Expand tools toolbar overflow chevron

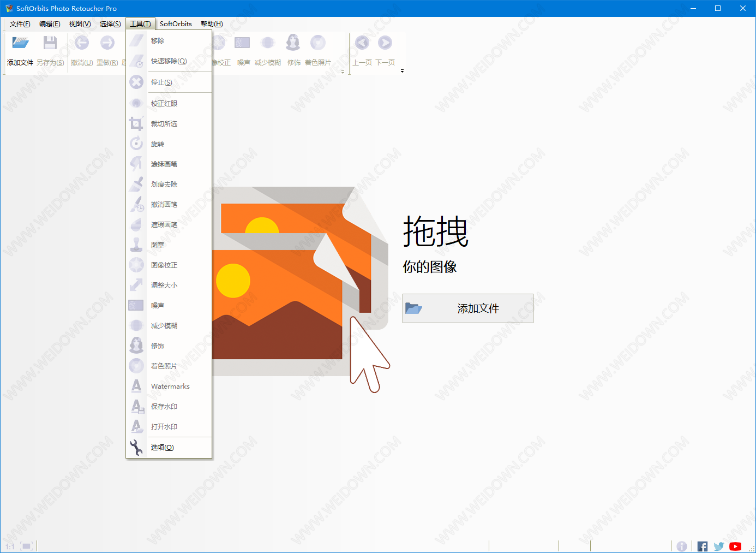point(343,72)
